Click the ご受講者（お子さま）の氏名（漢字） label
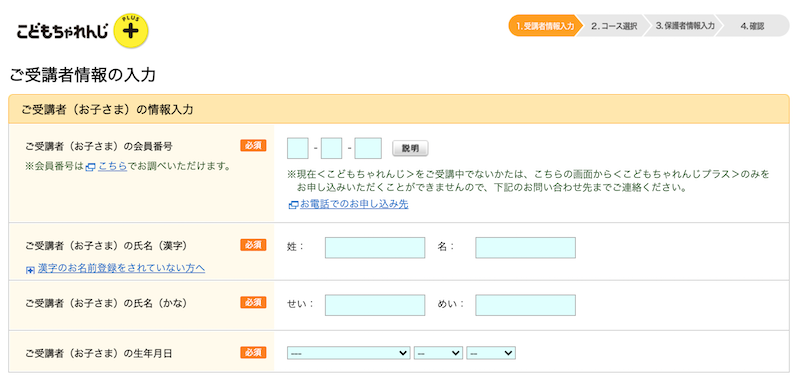800x380 pixels. coord(107,245)
